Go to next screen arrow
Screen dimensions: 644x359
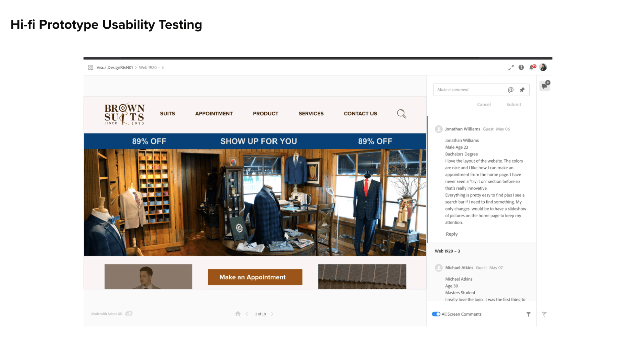pos(272,314)
